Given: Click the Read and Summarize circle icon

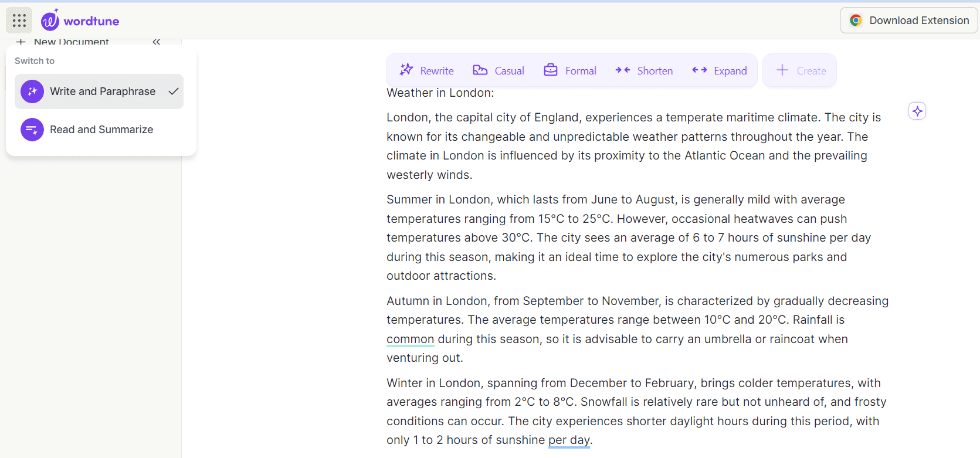Looking at the screenshot, I should (x=32, y=129).
